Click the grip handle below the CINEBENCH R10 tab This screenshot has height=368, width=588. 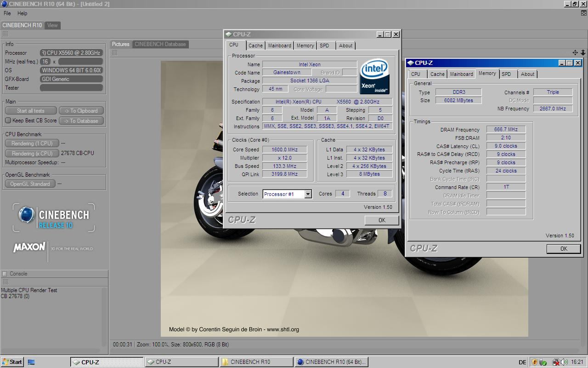coord(5,34)
